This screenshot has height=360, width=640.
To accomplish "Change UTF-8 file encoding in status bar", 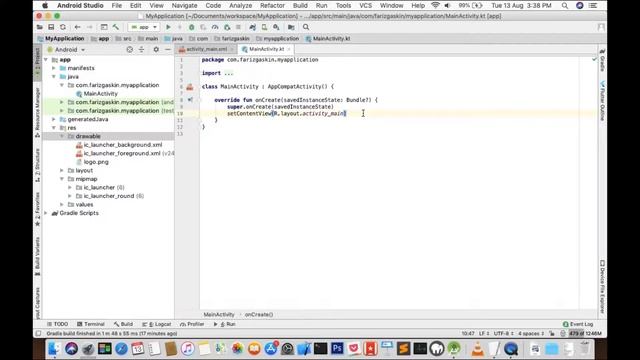I will [504, 333].
